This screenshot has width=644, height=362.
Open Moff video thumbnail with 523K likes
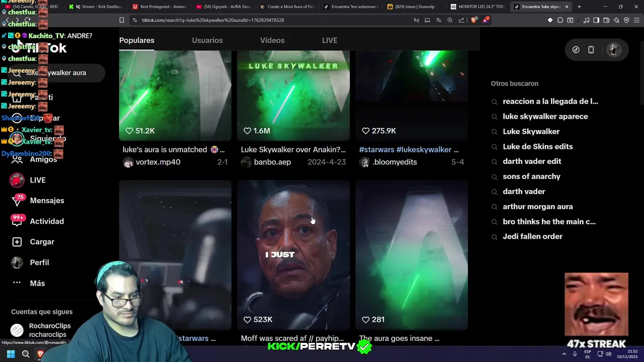coord(293,254)
